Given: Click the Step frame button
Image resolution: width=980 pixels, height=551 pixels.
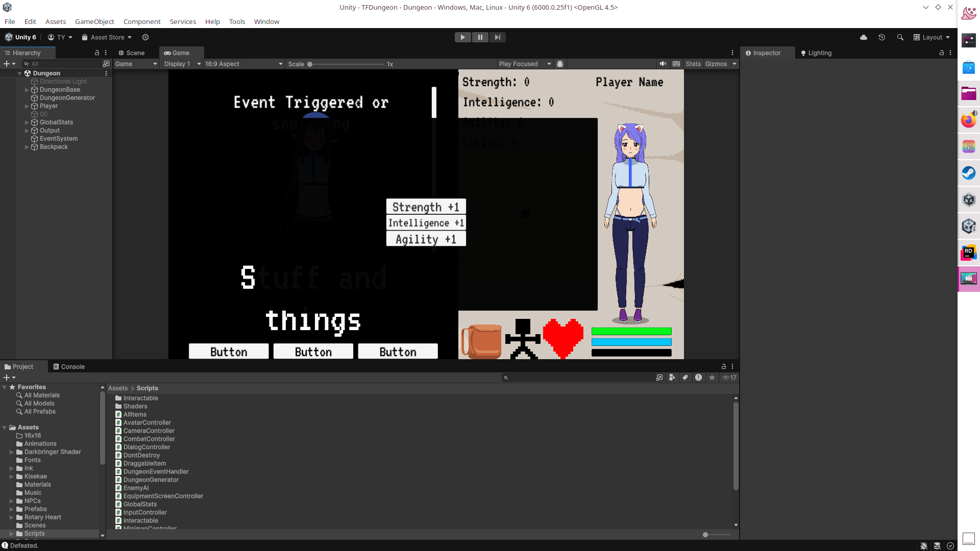Looking at the screenshot, I should (x=497, y=37).
